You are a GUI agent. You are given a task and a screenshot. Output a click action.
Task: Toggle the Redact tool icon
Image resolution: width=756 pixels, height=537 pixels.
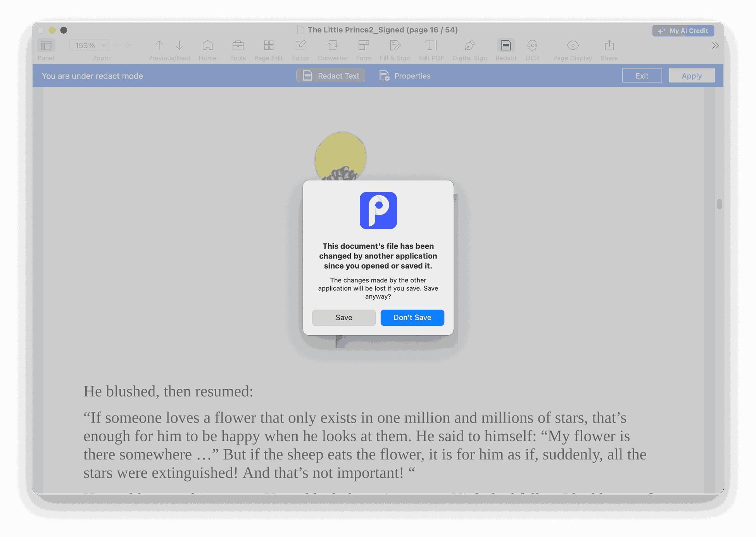pyautogui.click(x=506, y=45)
